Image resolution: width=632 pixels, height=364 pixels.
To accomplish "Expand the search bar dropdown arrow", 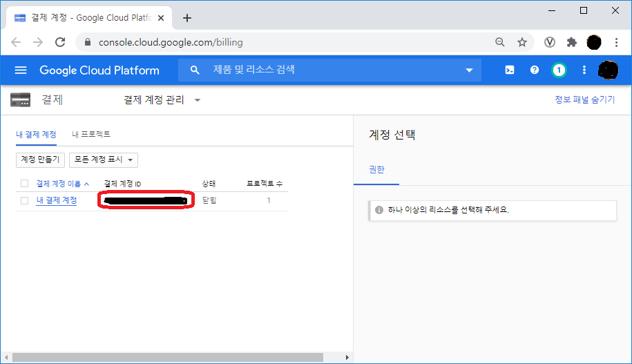I will click(x=469, y=70).
